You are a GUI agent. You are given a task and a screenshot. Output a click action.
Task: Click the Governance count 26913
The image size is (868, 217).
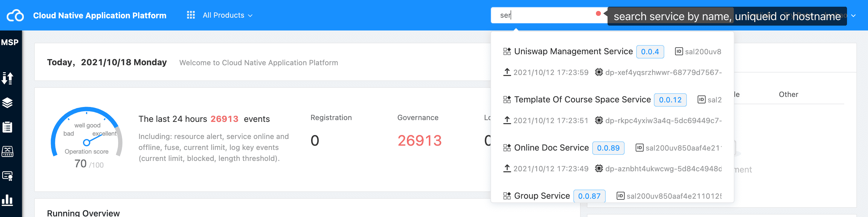tap(419, 141)
